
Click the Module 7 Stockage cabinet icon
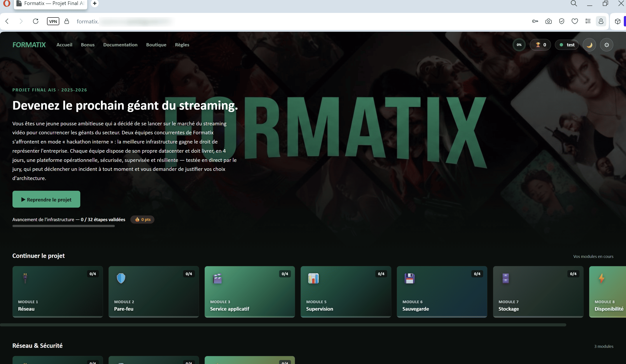[505, 278]
